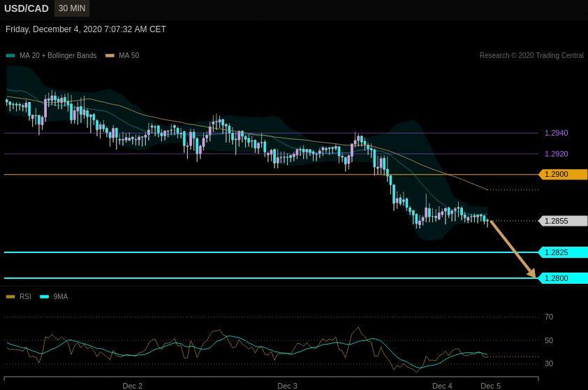Click the RSI 50 axis label
Viewport: 588px width, 390px height.
click(549, 340)
